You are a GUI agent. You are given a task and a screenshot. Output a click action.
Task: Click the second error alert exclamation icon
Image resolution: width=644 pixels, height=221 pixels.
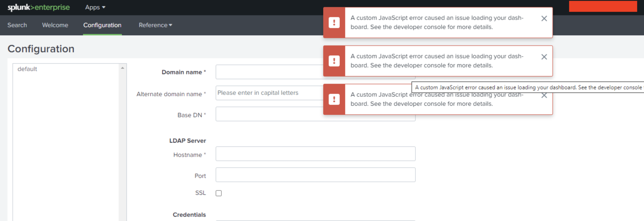point(334,61)
